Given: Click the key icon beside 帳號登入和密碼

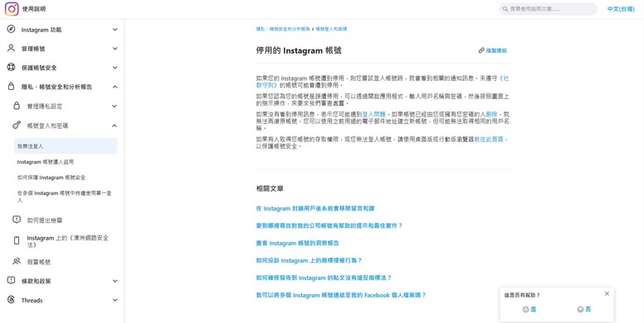Looking at the screenshot, I should tap(17, 126).
